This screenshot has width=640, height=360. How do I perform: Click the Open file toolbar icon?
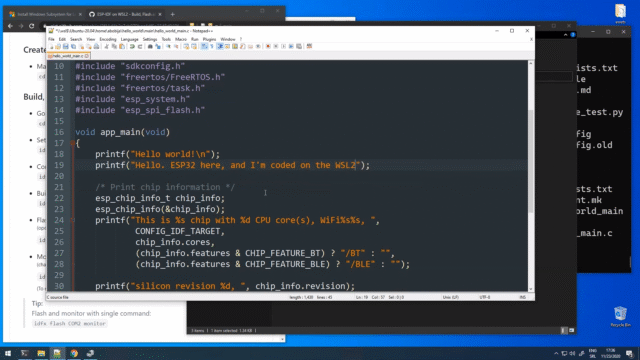click(58, 47)
